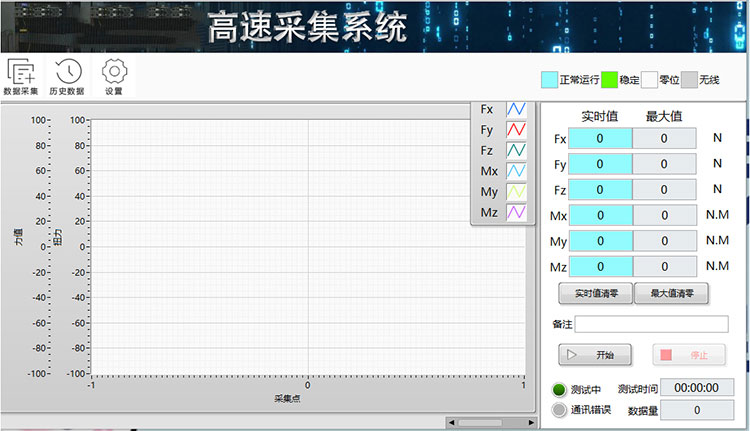Click the green 稳定 status color box
Screen dimensions: 750x431
click(x=609, y=80)
